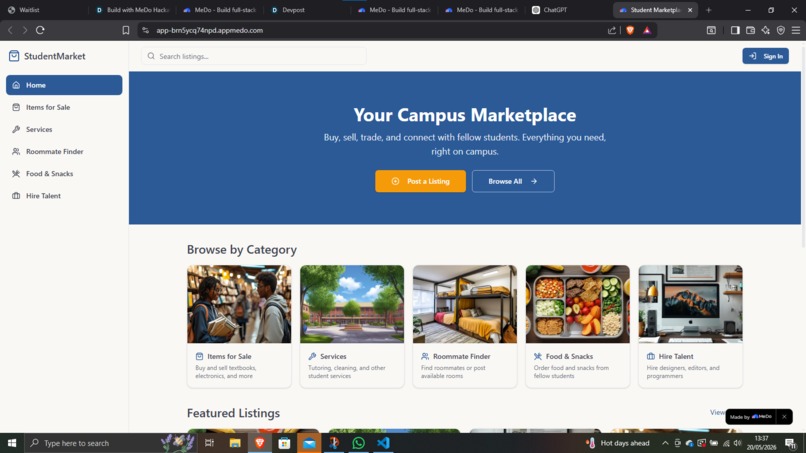Open the Hire Talent desk image
Image resolution: width=806 pixels, height=453 pixels.
[690, 304]
